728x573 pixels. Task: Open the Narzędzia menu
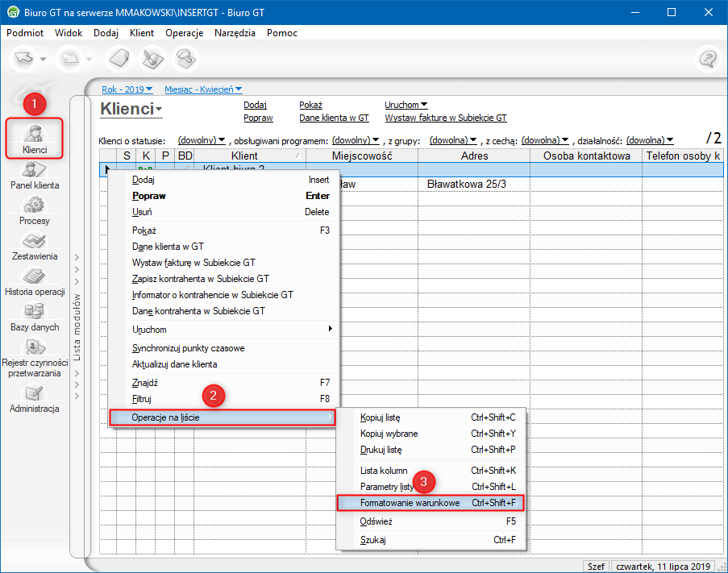tap(235, 33)
